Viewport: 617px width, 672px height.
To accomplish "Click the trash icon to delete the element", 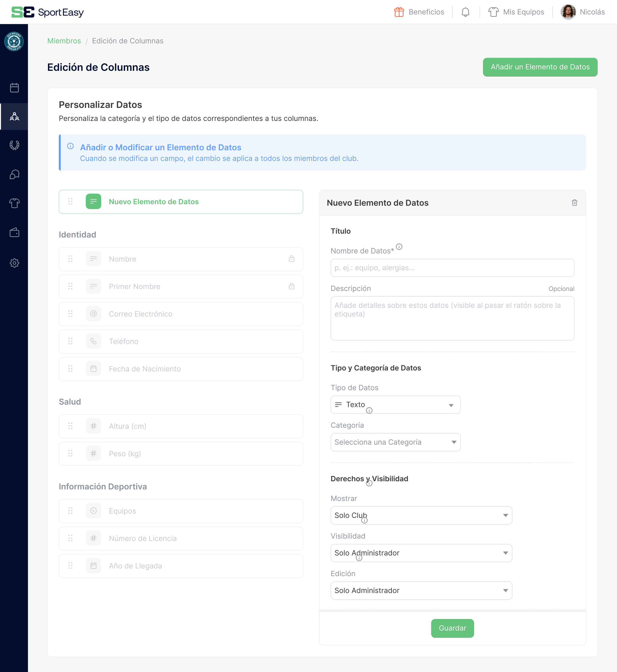I will 574,203.
